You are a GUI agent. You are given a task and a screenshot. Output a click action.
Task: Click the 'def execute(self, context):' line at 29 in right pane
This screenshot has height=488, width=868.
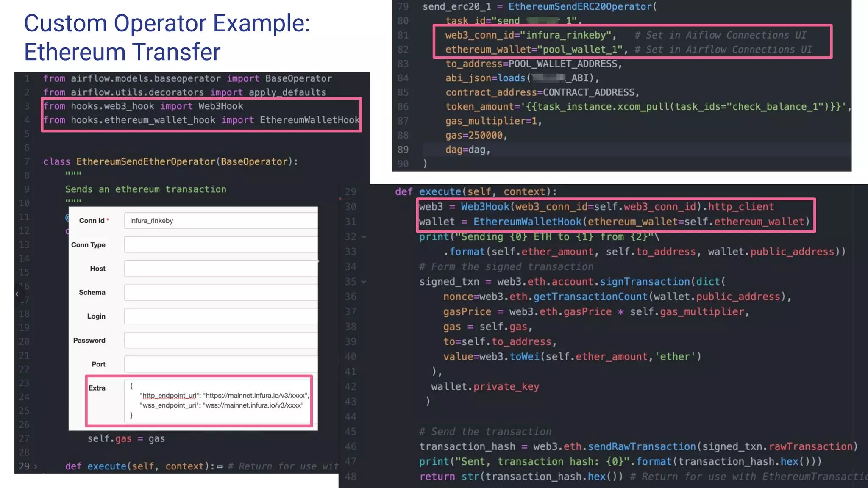click(476, 192)
